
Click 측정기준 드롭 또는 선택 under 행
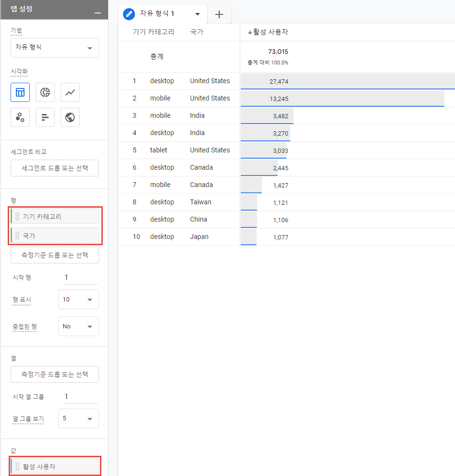[x=54, y=255]
